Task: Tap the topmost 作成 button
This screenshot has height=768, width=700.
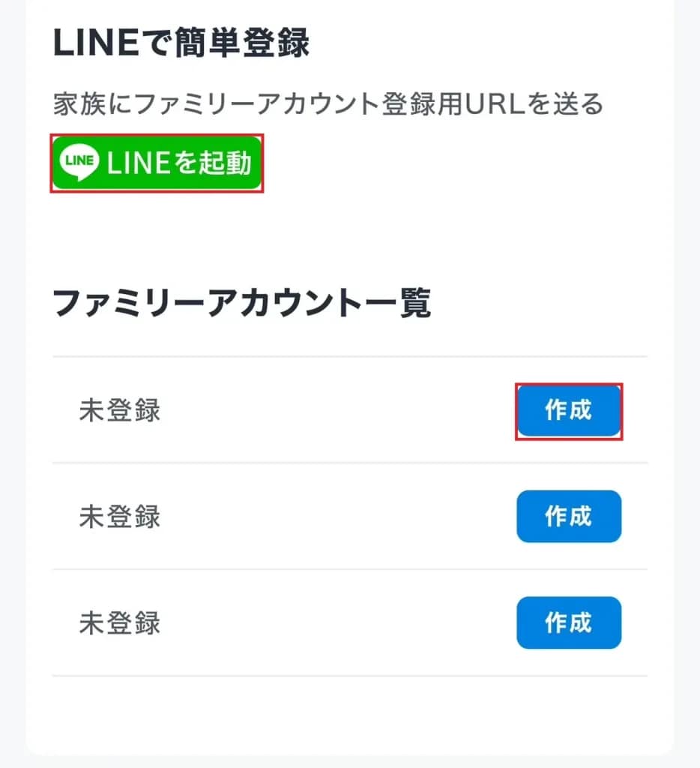Action: coord(569,410)
